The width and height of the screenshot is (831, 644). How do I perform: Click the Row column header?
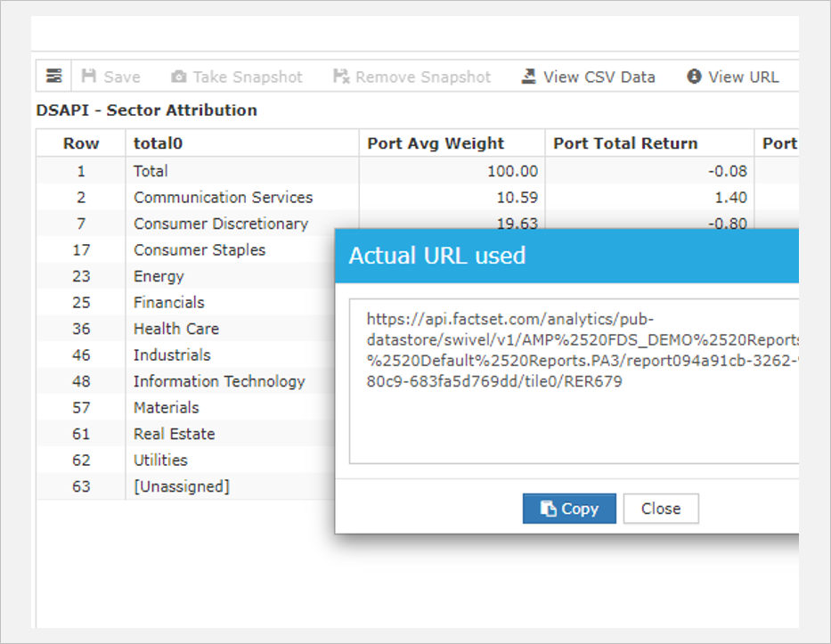pos(81,143)
